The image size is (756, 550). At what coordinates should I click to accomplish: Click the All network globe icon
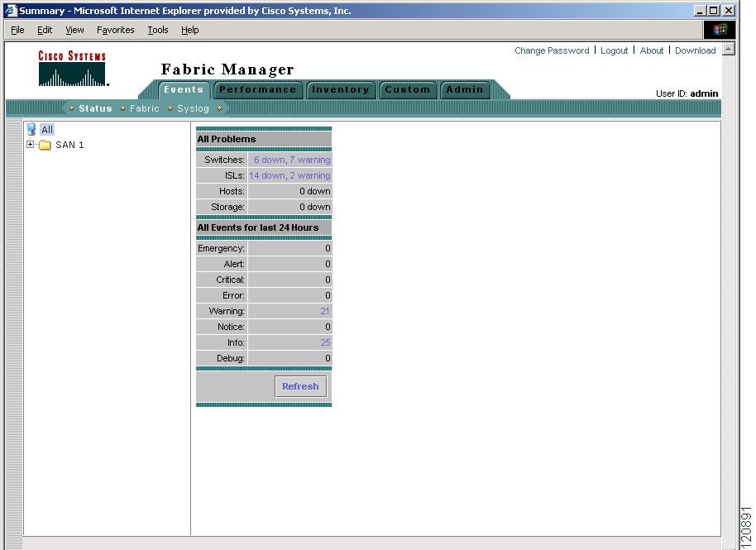[33, 129]
